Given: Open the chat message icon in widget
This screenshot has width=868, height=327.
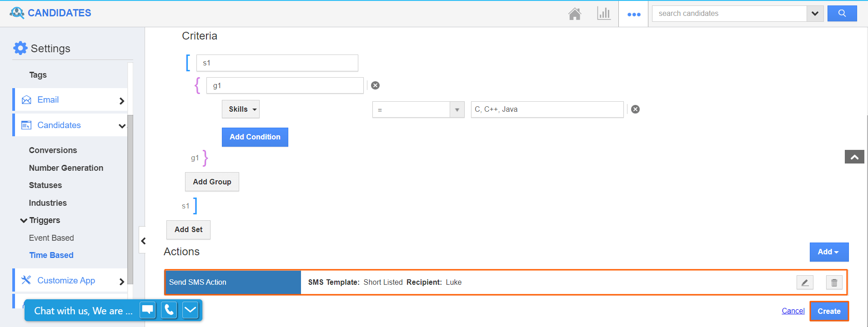Looking at the screenshot, I should [147, 310].
